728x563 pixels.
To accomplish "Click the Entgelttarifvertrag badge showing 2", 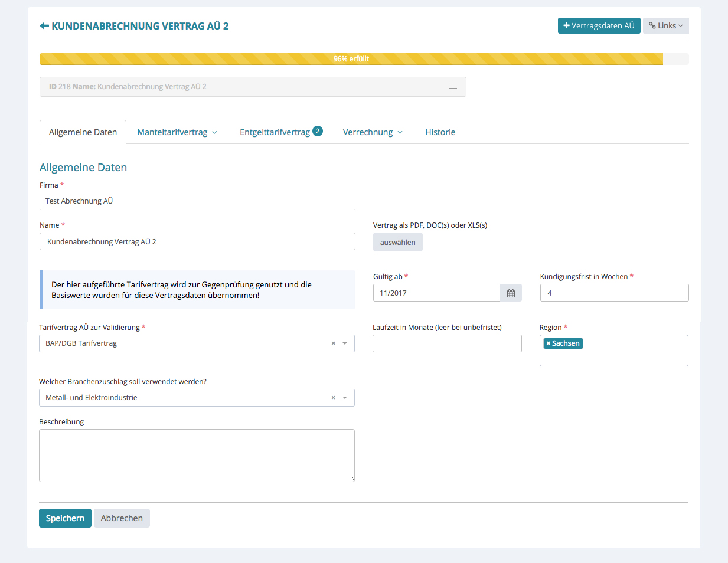I will 318,131.
